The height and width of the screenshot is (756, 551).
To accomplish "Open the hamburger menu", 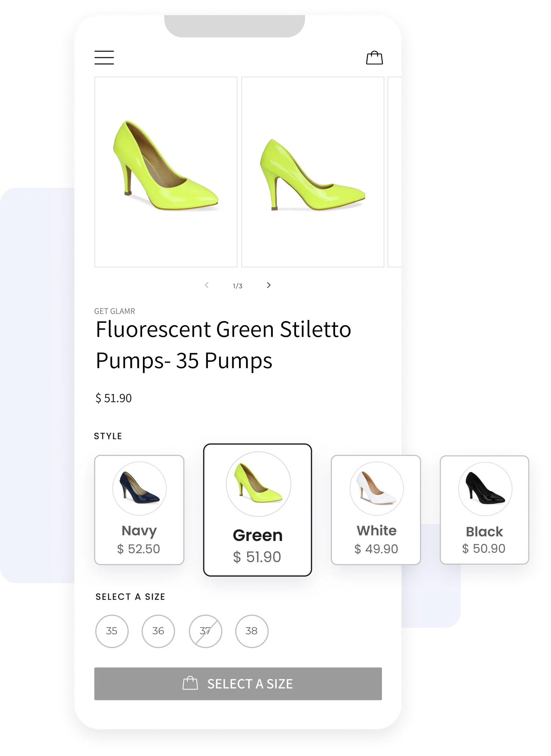I will point(104,58).
